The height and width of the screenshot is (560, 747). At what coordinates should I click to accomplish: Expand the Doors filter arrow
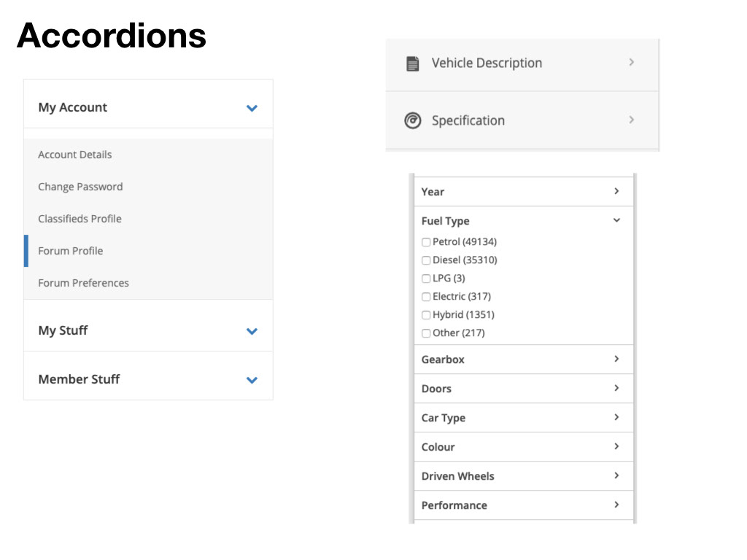point(616,388)
